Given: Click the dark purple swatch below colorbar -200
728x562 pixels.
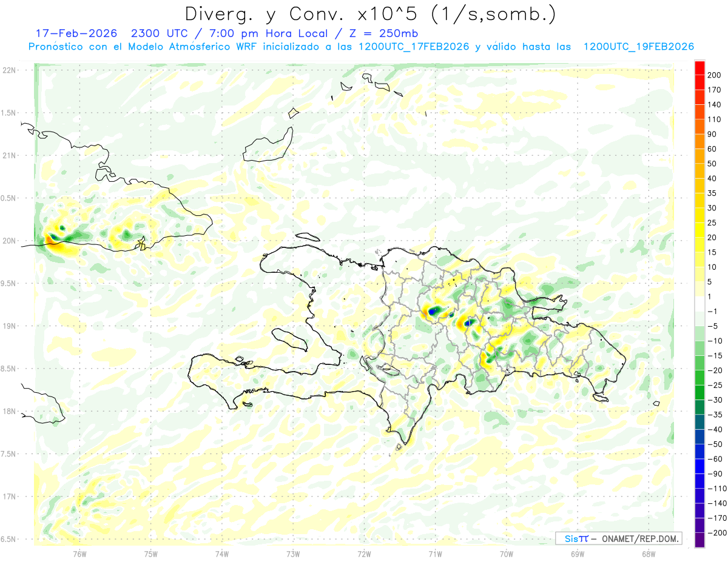Looking at the screenshot, I should [x=700, y=540].
